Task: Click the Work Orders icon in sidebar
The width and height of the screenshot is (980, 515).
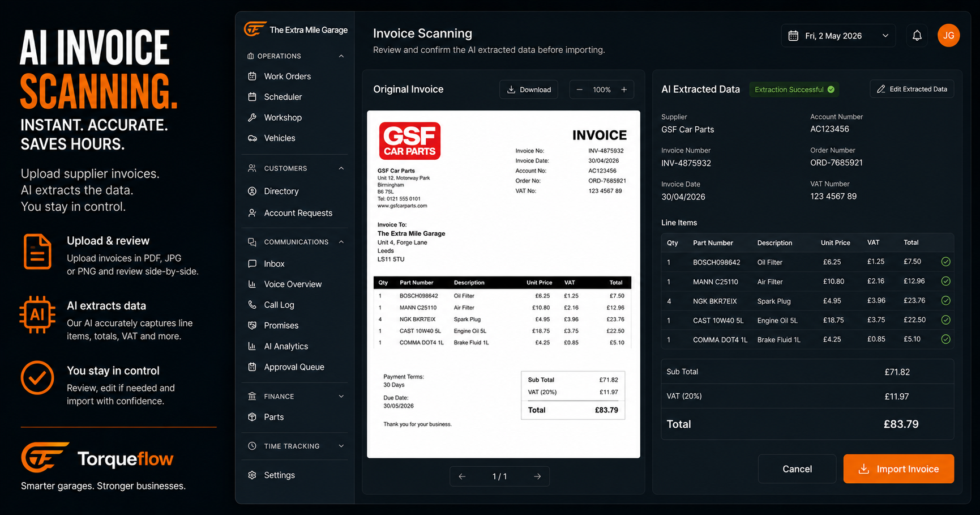Action: [252, 76]
